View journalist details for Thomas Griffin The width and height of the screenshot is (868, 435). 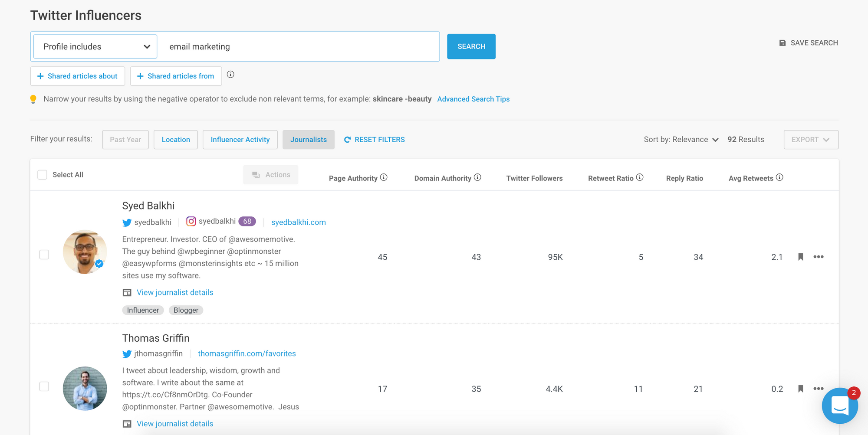tap(175, 424)
